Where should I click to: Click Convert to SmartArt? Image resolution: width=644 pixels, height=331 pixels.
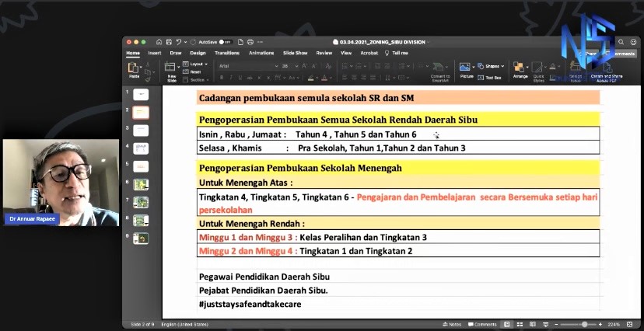440,72
